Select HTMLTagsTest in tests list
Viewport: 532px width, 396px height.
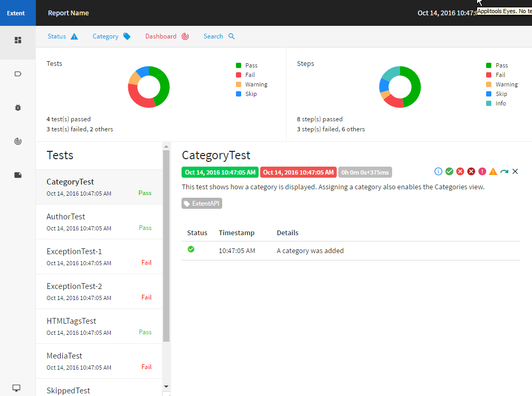[99, 326]
